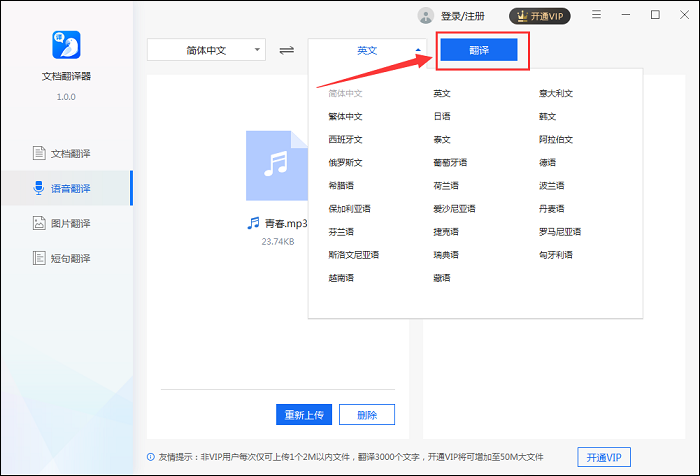Click the large audio file thumbnail
The image size is (700, 476).
(x=277, y=166)
